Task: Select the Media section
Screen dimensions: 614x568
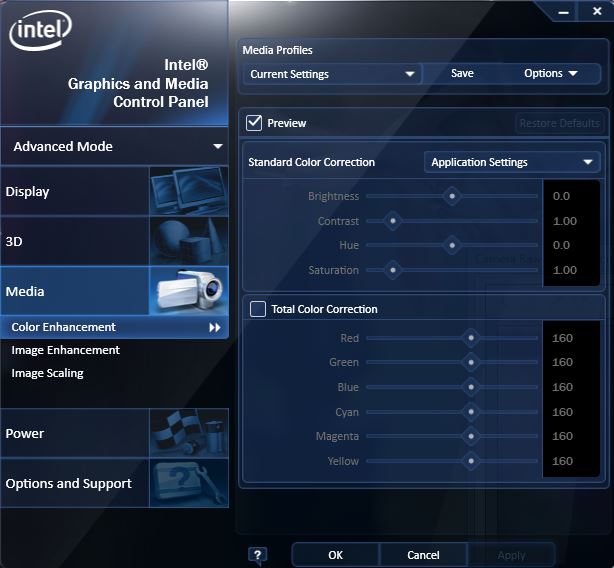Action: point(114,291)
